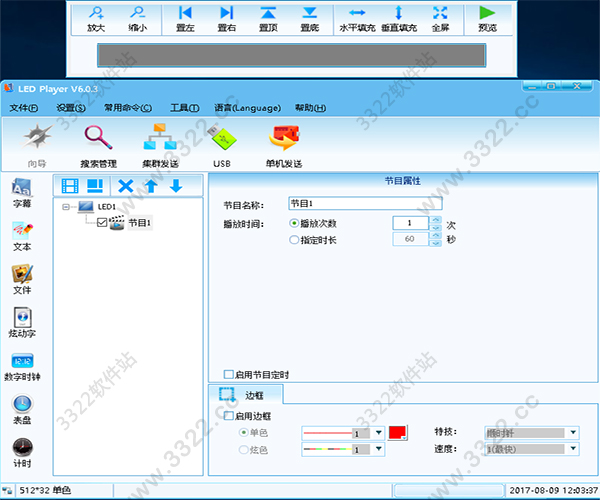The height and width of the screenshot is (500, 600).
Task: Enable 启用节目定时 checkbox
Action: [x=228, y=374]
